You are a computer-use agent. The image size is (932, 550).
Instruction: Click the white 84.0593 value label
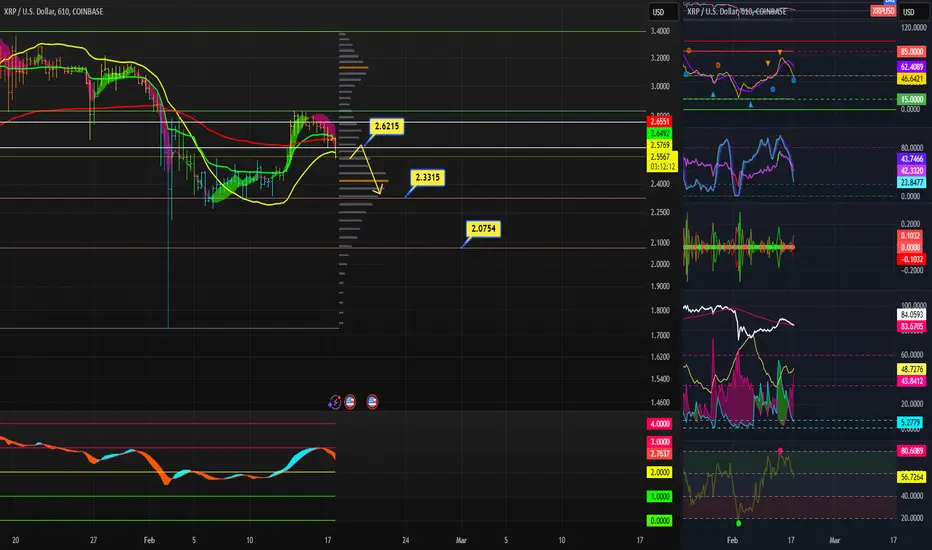[x=911, y=315]
